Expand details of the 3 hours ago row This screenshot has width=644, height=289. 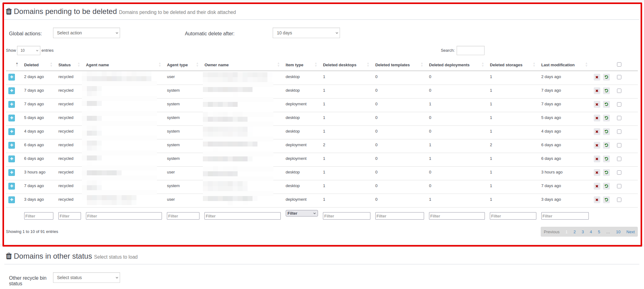(x=12, y=173)
